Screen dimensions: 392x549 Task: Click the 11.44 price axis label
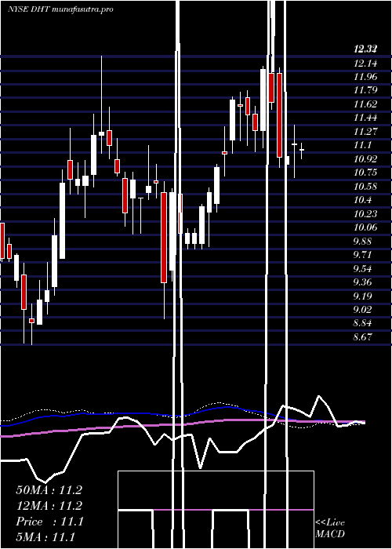[365, 118]
